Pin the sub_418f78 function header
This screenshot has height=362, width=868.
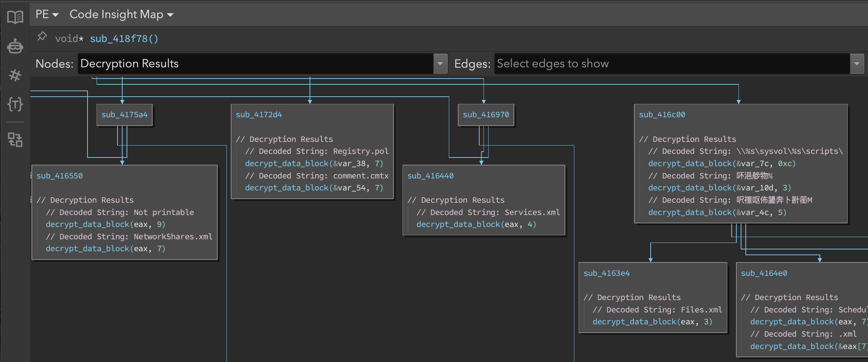tap(42, 37)
